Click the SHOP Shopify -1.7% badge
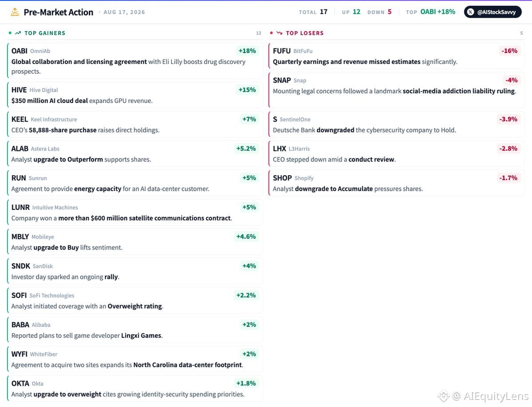This screenshot has width=532, height=407. pyautogui.click(x=508, y=178)
